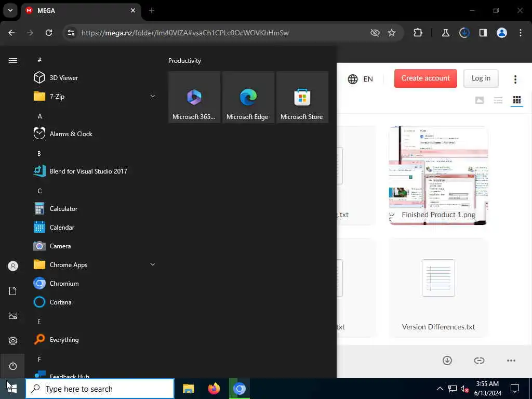Open the Microsoft 365 tile
The image size is (532, 399).
(x=194, y=97)
